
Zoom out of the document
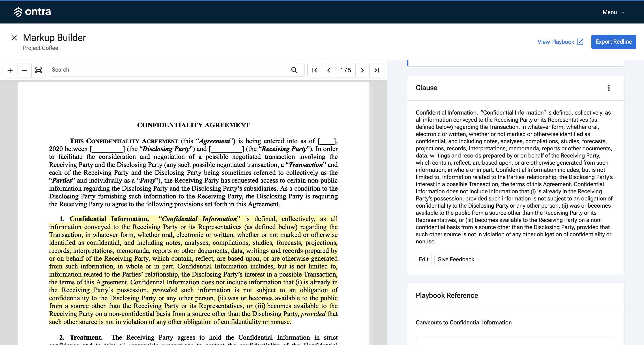pos(24,70)
